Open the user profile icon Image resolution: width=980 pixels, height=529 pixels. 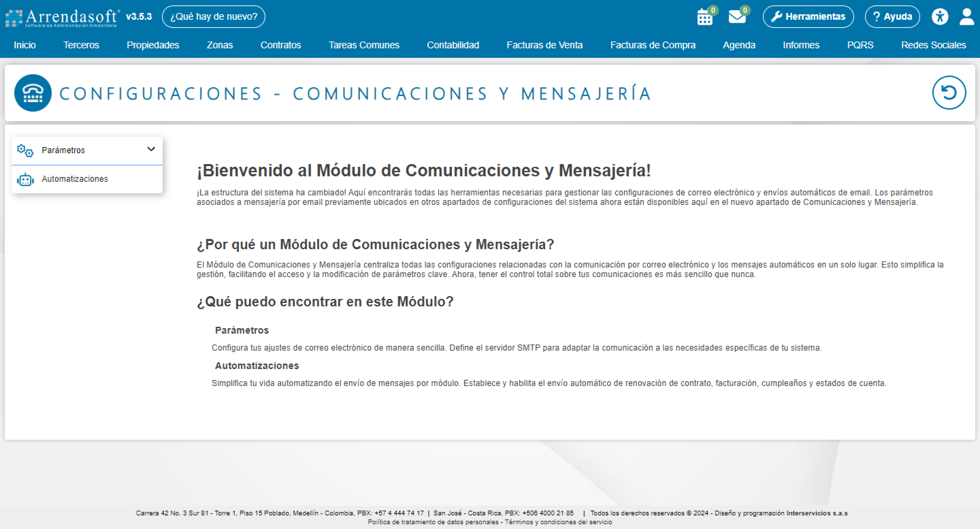[967, 17]
